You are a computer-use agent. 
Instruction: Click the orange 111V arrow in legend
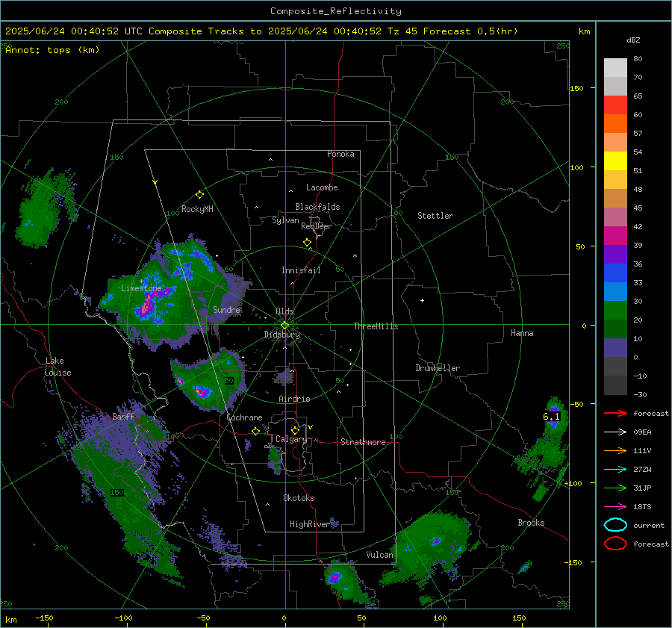click(615, 450)
